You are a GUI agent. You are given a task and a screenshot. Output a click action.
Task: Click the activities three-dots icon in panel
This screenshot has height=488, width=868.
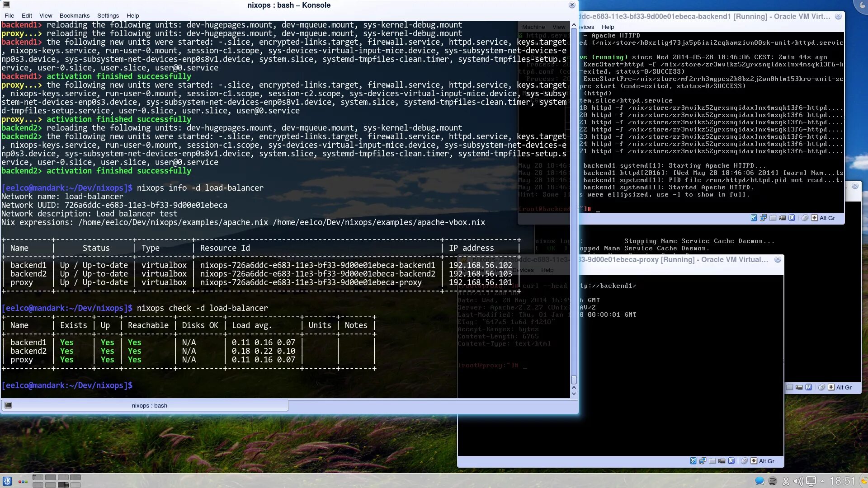click(x=23, y=482)
